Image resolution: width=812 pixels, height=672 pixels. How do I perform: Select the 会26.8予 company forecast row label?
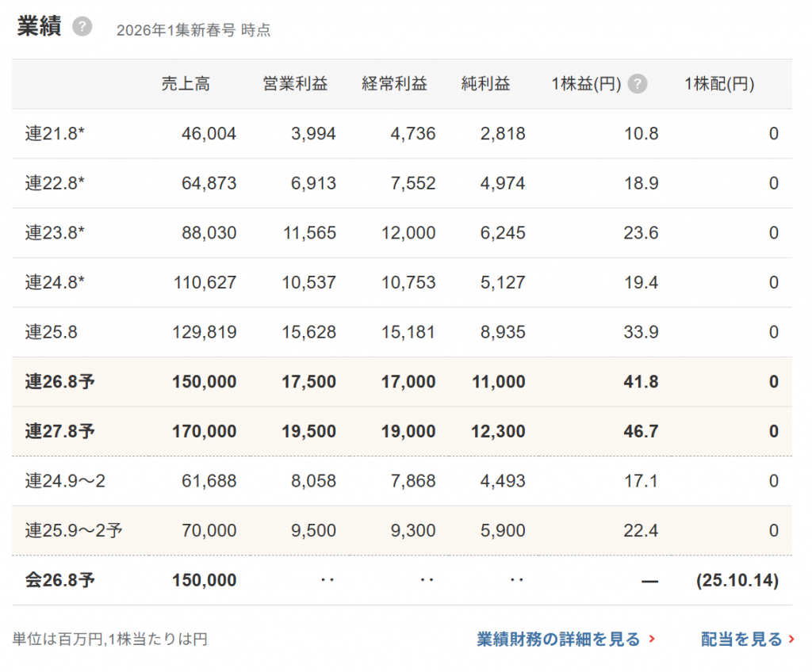59,580
